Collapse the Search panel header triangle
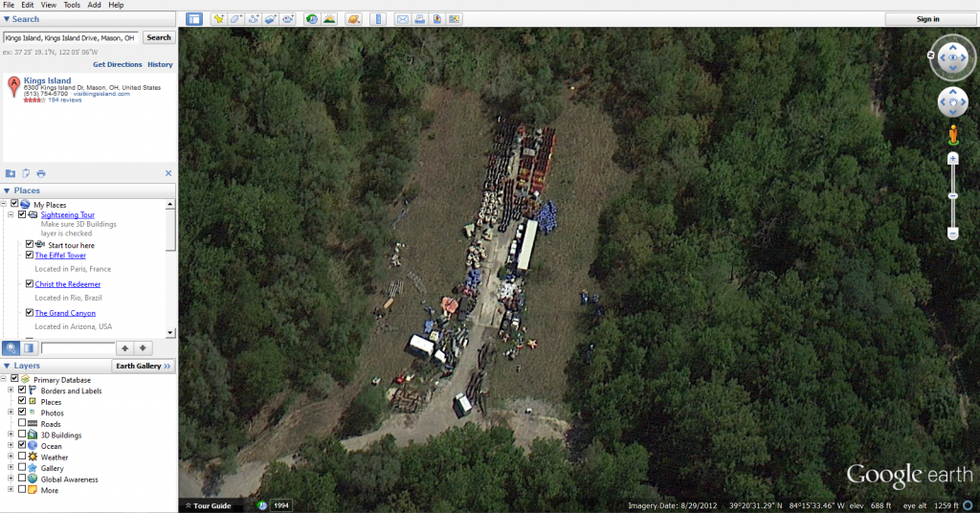 [8, 19]
